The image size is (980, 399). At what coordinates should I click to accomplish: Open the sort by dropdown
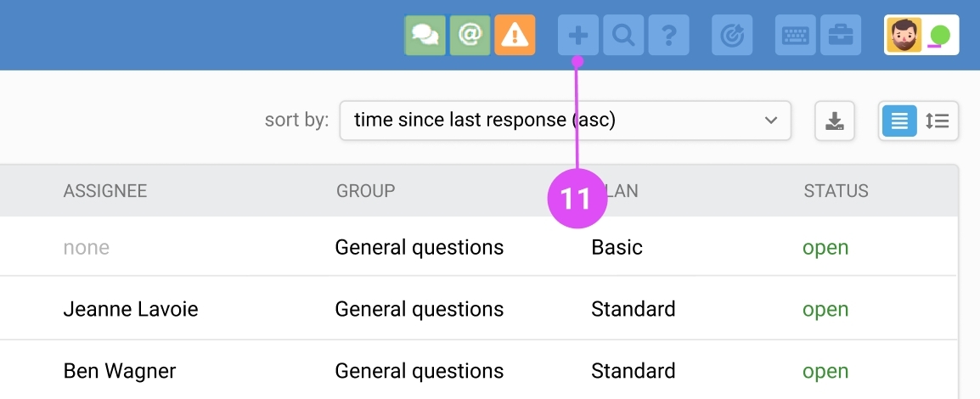pyautogui.click(x=565, y=121)
